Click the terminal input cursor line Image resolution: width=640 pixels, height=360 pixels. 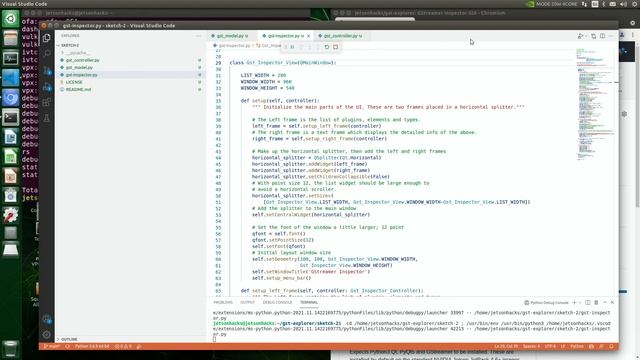tap(215, 340)
